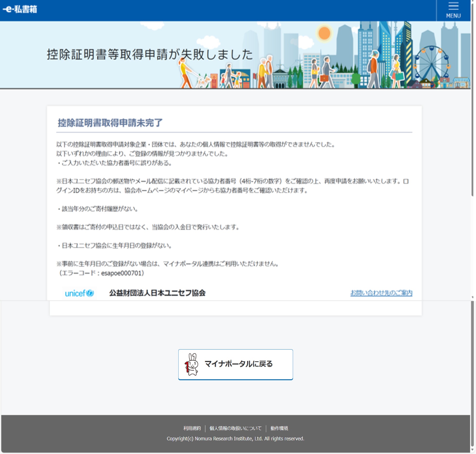The image size is (476, 454).
Task: Click the Nomura Research Institute copyright text
Action: (x=235, y=439)
